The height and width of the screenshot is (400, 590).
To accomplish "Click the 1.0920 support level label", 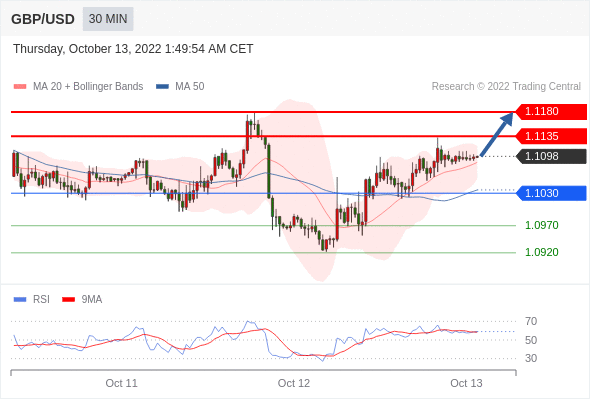I will click(541, 252).
